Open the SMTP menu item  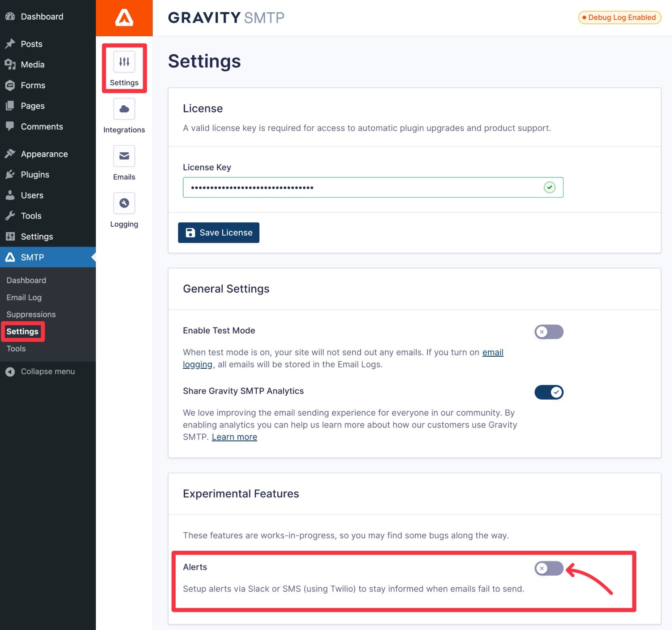point(48,257)
